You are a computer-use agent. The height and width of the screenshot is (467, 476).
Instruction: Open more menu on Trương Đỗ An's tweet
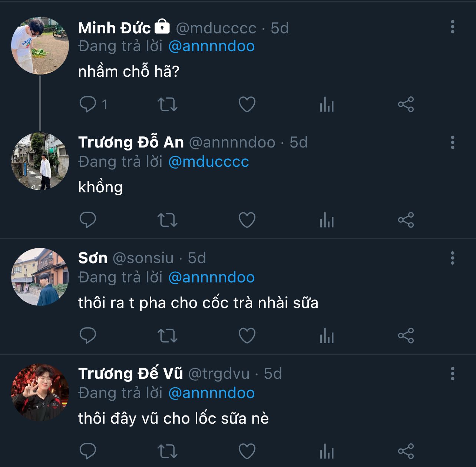(452, 142)
